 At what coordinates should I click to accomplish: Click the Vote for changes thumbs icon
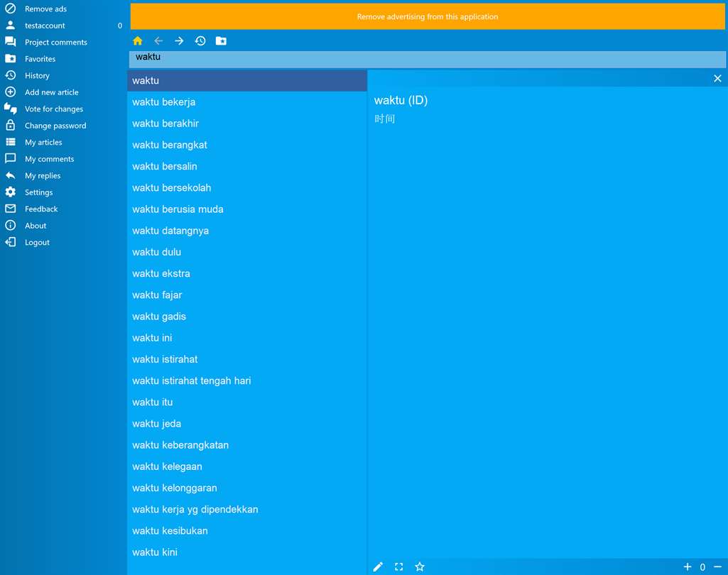click(10, 109)
